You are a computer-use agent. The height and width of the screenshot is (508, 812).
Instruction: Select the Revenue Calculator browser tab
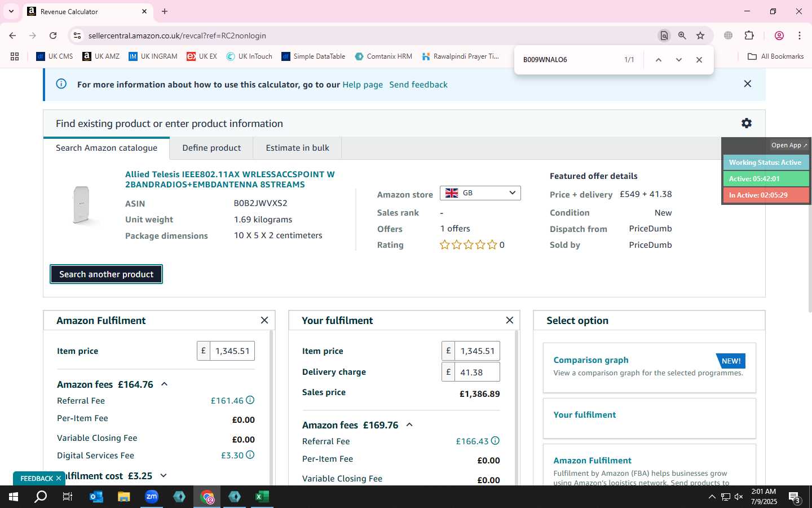[87, 11]
